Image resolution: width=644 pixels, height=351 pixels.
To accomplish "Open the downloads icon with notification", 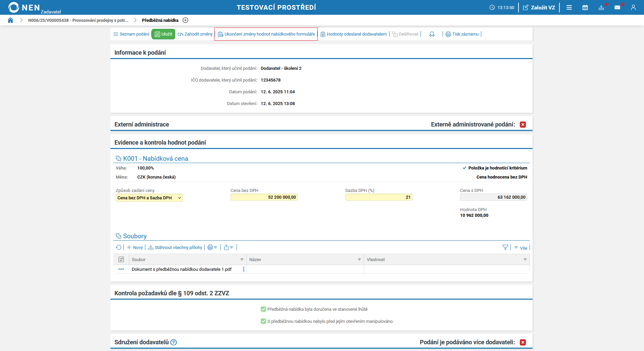I will (601, 7).
